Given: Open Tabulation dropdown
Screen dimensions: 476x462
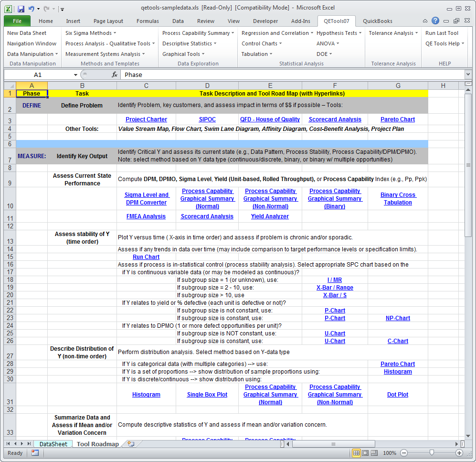Looking at the screenshot, I should coord(256,54).
